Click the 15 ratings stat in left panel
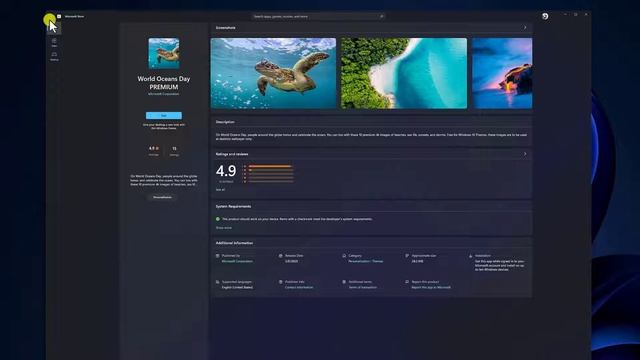The width and height of the screenshot is (640, 360). pos(174,151)
